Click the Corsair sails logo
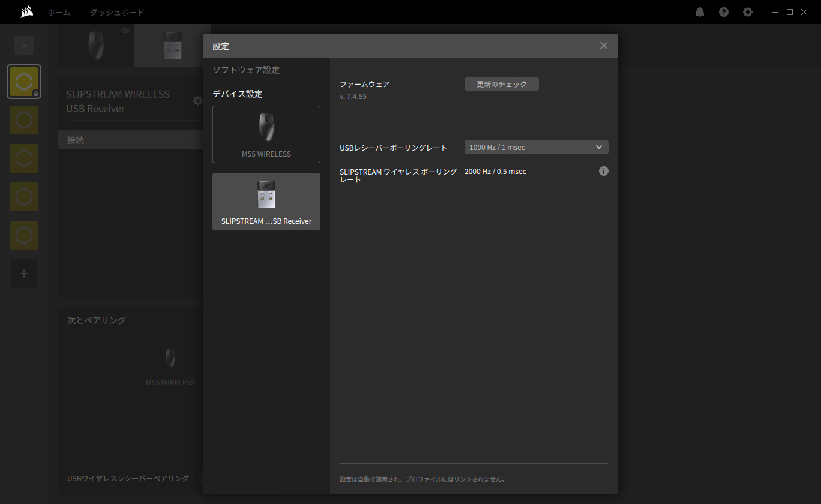Viewport: 821px width, 504px height. [26, 12]
